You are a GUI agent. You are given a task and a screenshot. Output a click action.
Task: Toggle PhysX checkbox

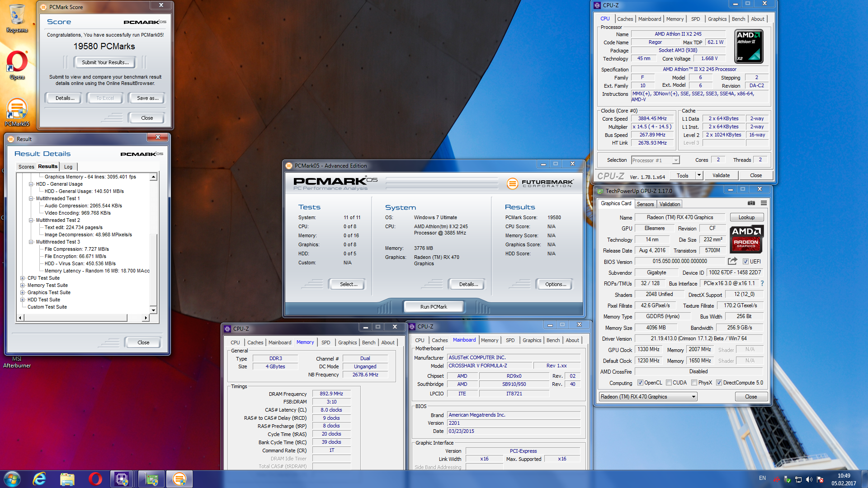(694, 383)
